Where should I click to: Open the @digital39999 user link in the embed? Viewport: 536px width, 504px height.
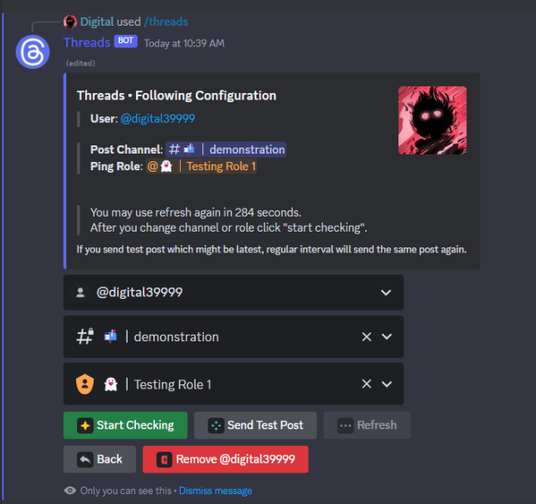158,119
